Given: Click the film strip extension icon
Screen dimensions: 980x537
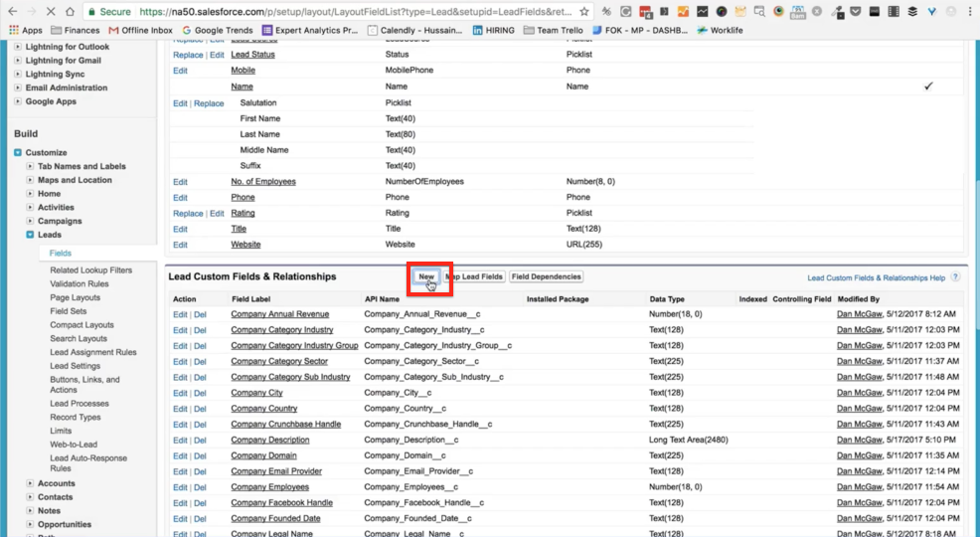Looking at the screenshot, I should [894, 11].
